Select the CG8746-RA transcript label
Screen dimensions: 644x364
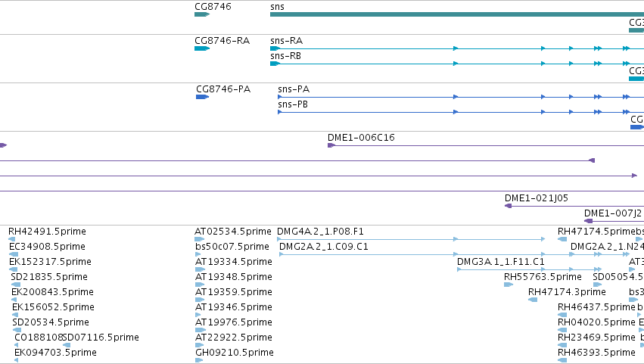[222, 41]
